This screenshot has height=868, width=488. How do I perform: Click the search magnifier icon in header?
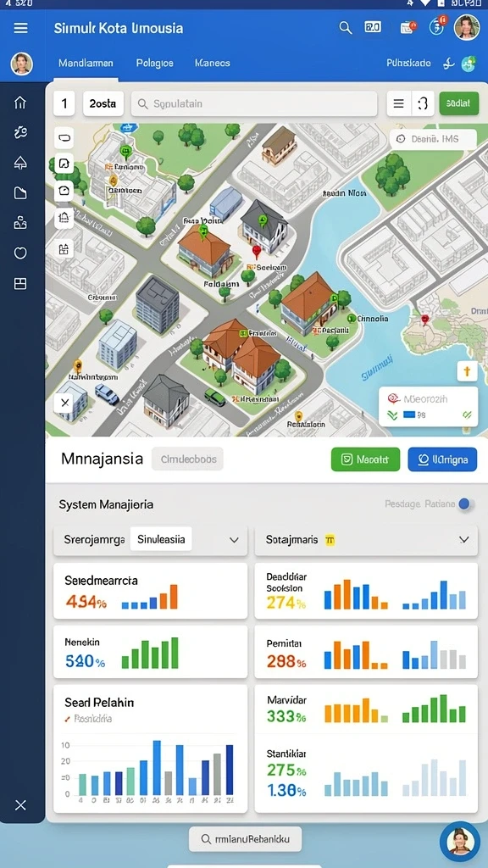pos(346,28)
